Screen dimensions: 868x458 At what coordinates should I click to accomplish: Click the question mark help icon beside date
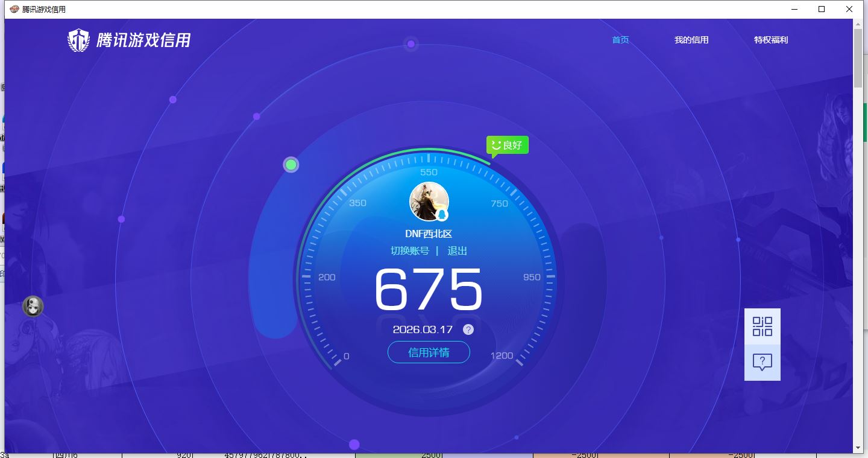[x=468, y=329]
